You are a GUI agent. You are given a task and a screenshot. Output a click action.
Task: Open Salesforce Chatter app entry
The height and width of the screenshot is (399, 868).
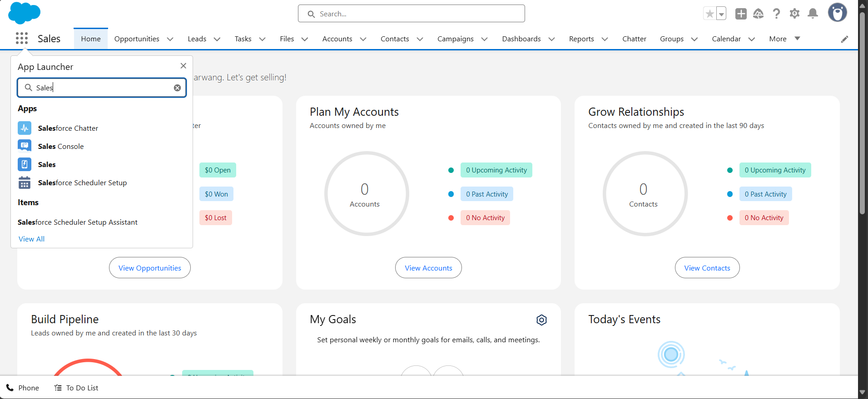coord(68,128)
